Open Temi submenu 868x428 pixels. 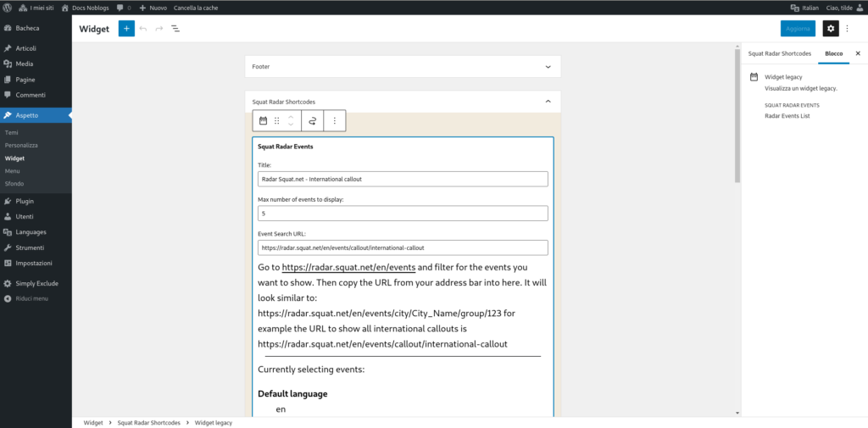pyautogui.click(x=11, y=132)
